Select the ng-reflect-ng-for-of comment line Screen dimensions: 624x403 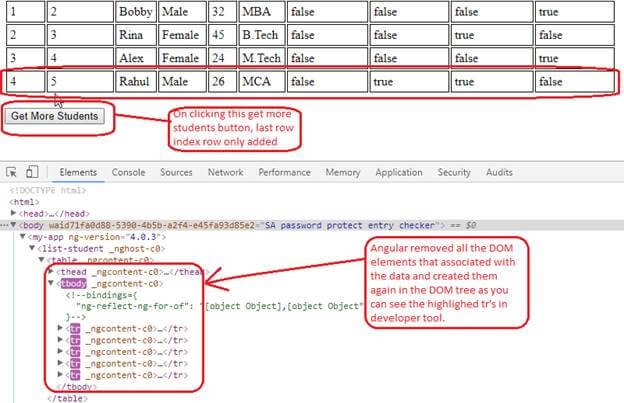[x=219, y=306]
